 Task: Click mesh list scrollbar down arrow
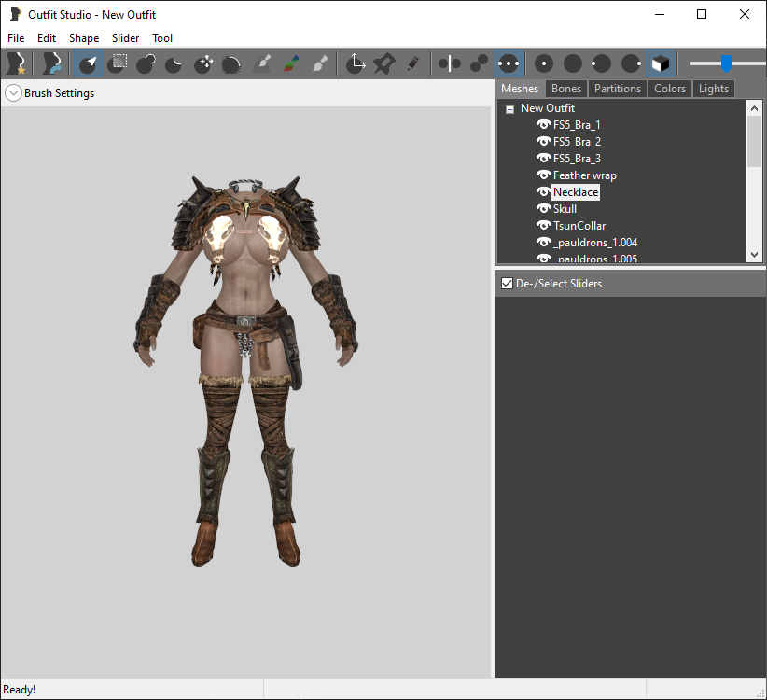(754, 255)
